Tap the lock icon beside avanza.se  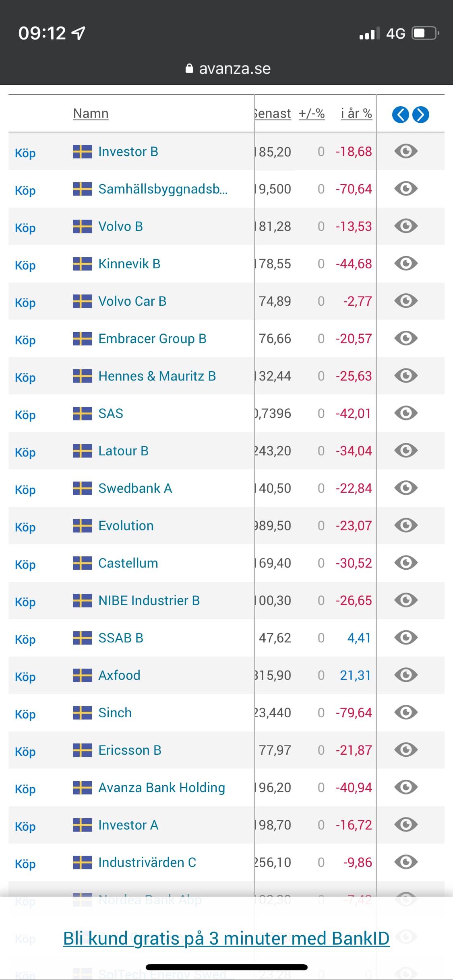click(x=189, y=69)
